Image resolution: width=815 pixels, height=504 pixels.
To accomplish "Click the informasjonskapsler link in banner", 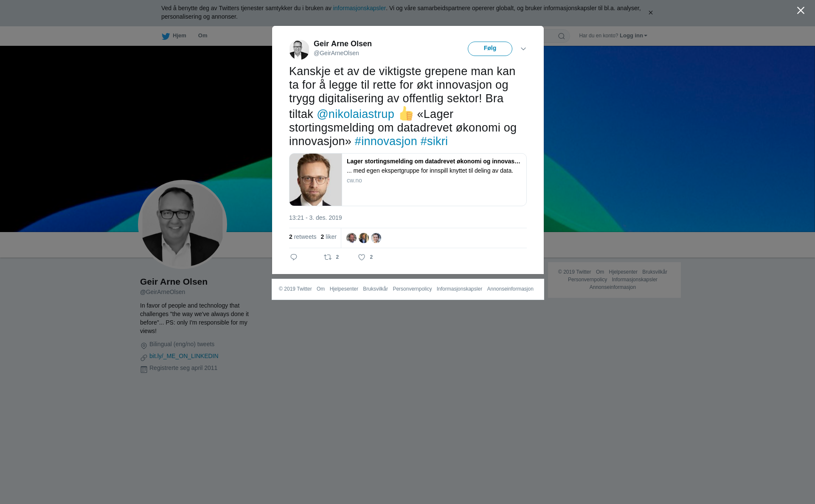I will pos(359,8).
